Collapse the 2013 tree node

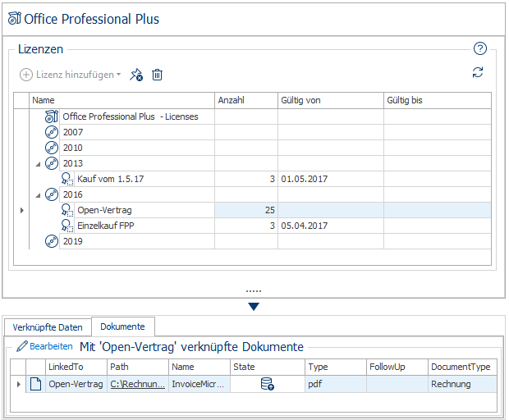[x=38, y=164]
